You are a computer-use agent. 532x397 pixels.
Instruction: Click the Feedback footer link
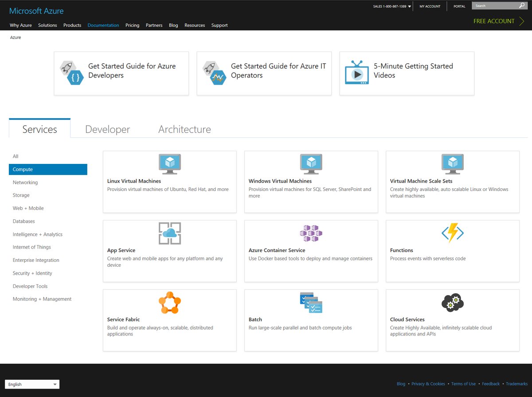[x=491, y=384]
